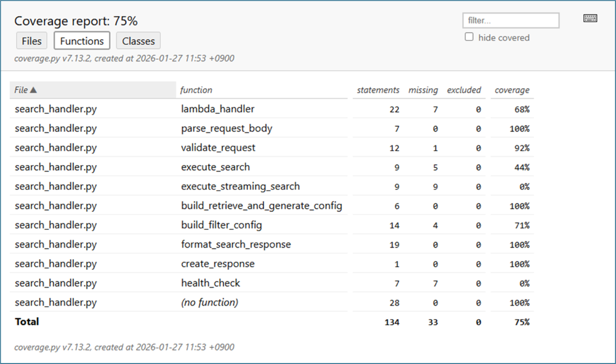Open search_handler.py in the validate_request row
The height and width of the screenshot is (364, 616).
pyautogui.click(x=55, y=148)
